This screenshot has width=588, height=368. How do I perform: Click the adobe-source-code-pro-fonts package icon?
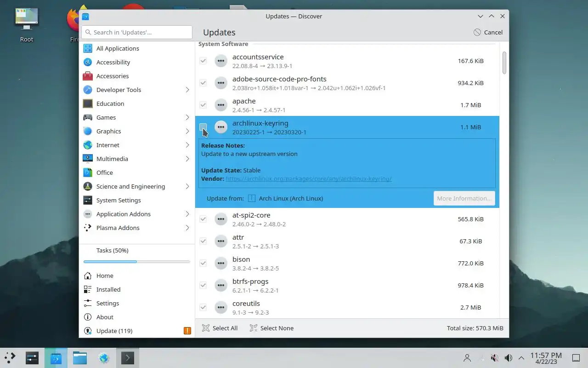click(221, 83)
